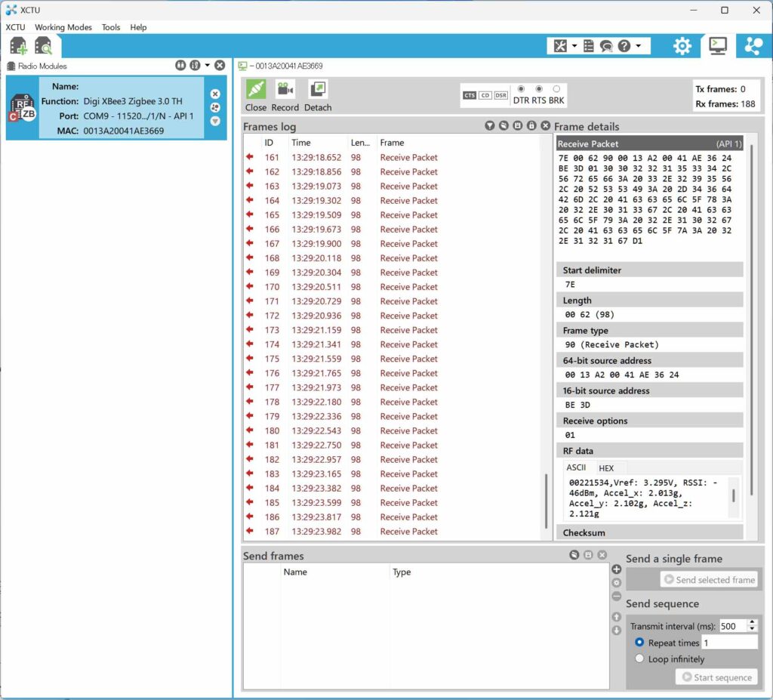The image size is (773, 700).
Task: Click the 64-bit source address value
Action: [x=622, y=375]
